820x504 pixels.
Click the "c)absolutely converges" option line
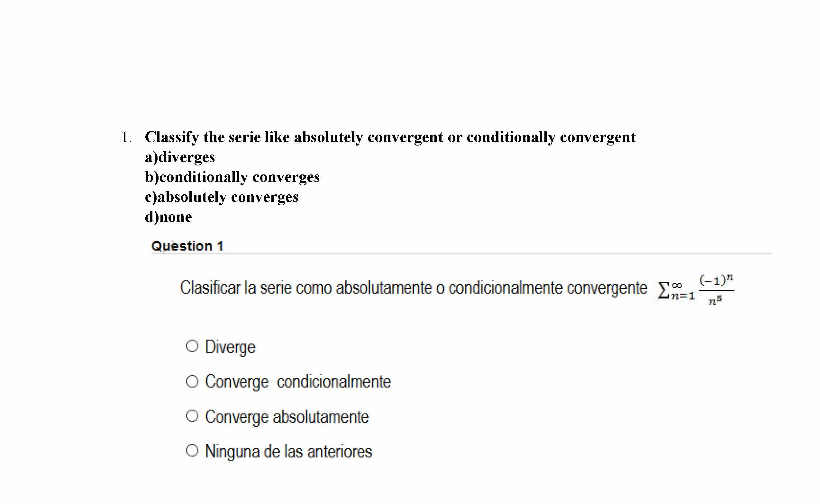pos(222,197)
